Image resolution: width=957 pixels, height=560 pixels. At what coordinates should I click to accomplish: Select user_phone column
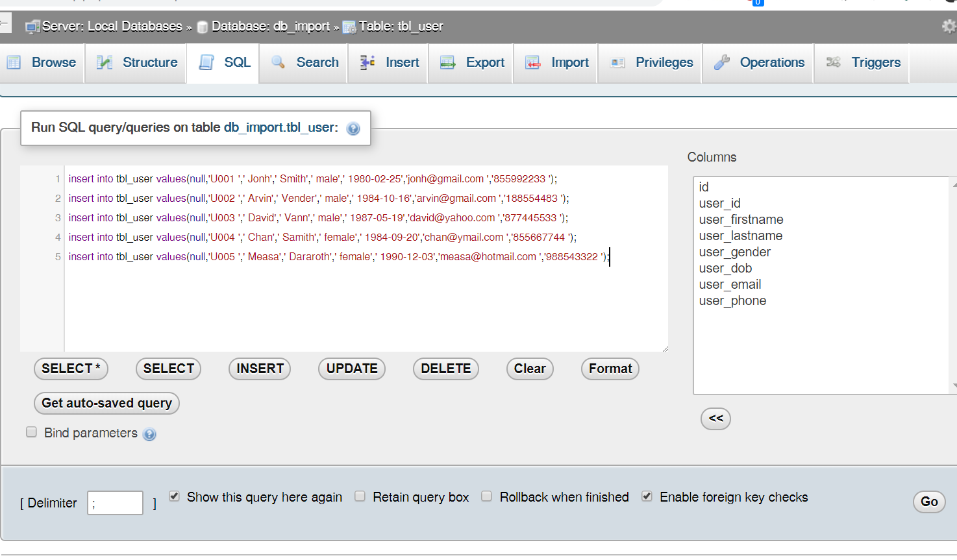pos(732,300)
